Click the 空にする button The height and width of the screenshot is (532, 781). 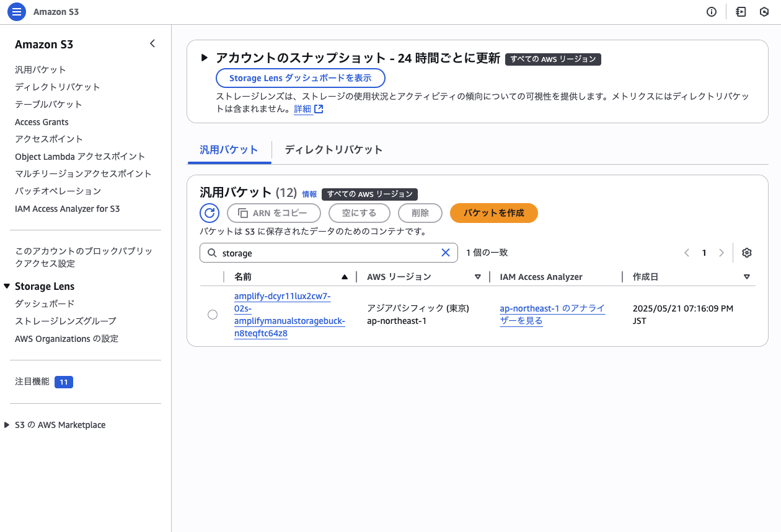coord(360,213)
